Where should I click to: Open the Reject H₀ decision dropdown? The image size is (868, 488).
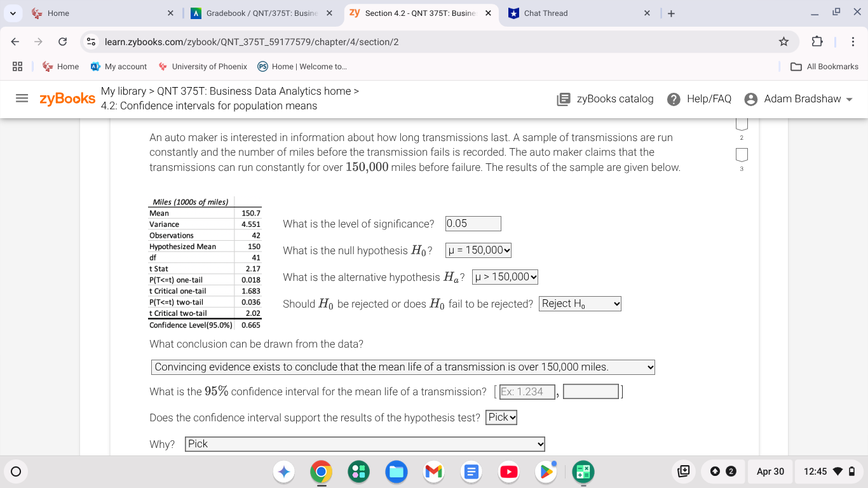pyautogui.click(x=580, y=304)
